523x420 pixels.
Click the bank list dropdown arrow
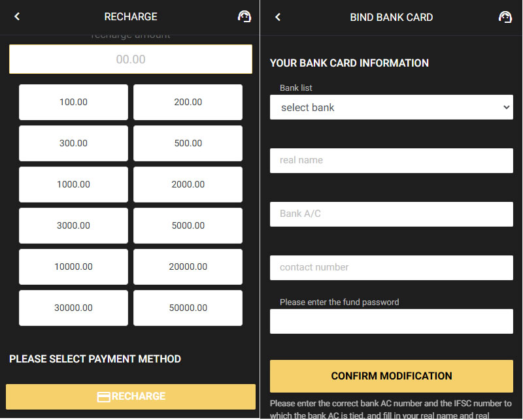pos(506,107)
